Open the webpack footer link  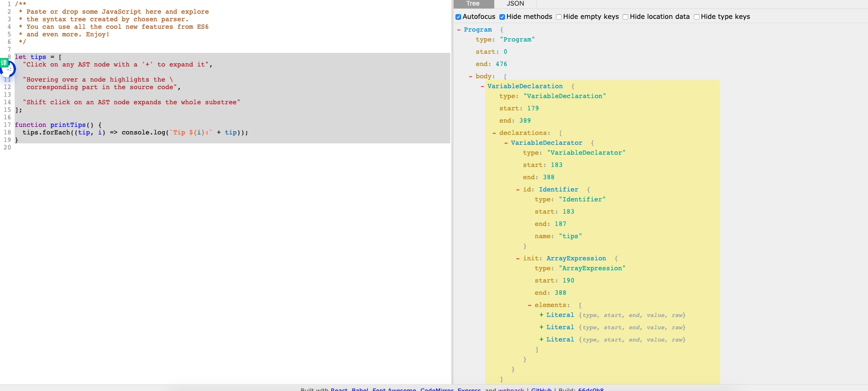(x=511, y=389)
